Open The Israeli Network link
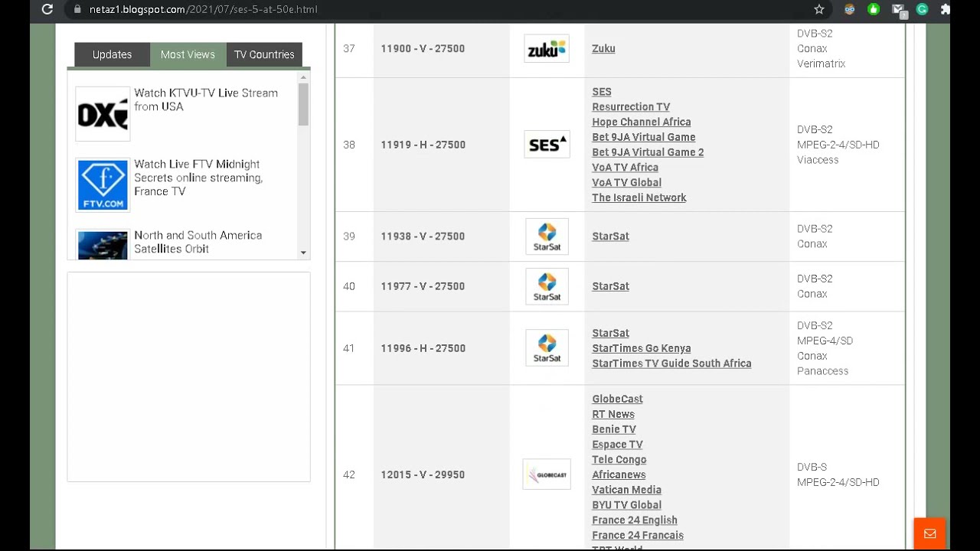The width and height of the screenshot is (980, 551). (639, 197)
